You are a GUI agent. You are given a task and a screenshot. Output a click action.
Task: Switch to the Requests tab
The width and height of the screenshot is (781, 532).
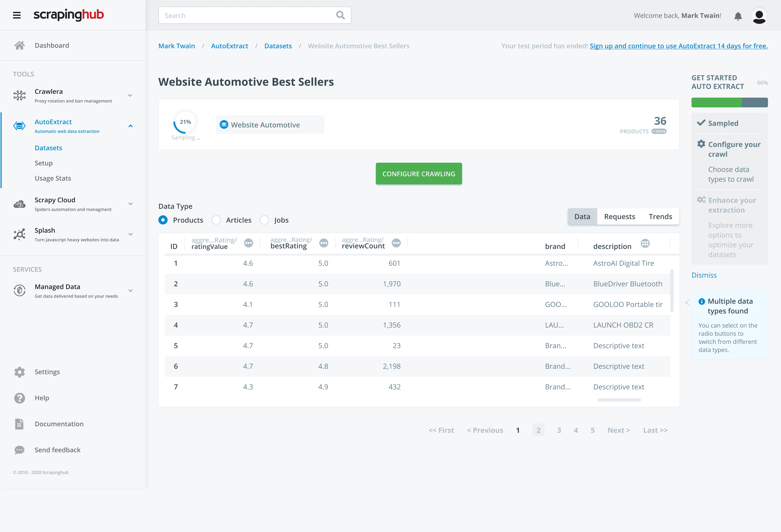(619, 217)
